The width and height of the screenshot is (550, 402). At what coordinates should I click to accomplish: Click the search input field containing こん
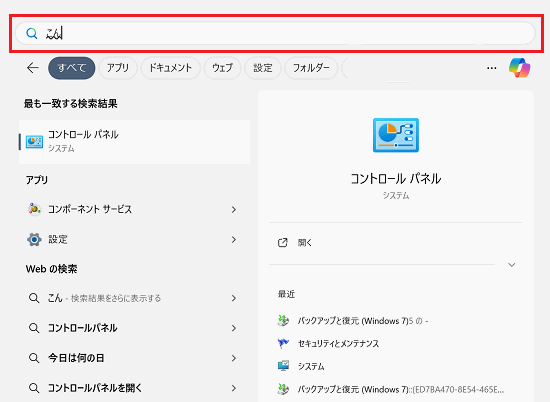point(275,33)
